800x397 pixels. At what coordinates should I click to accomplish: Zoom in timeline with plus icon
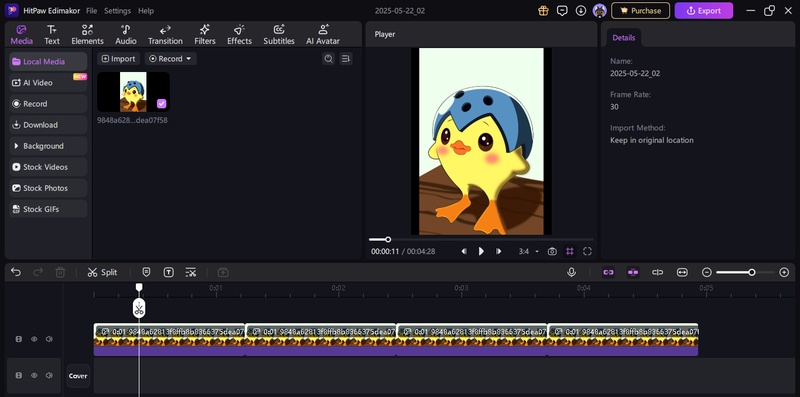pyautogui.click(x=785, y=272)
